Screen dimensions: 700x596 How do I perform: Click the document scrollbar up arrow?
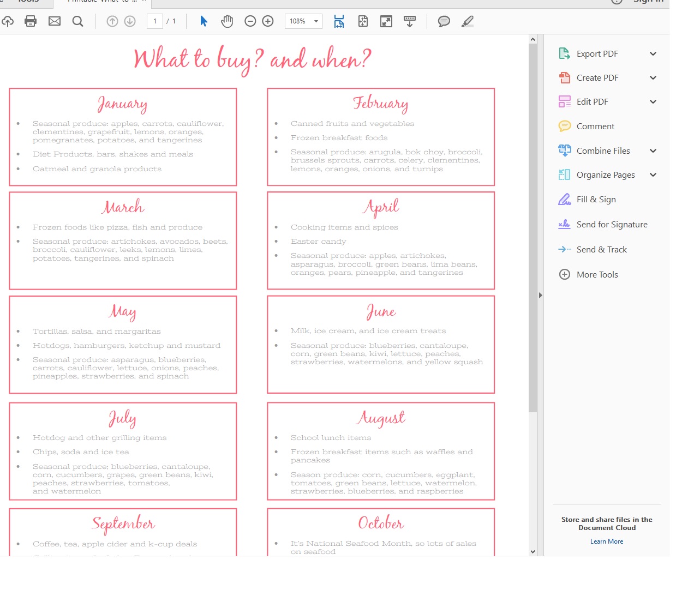pyautogui.click(x=533, y=39)
